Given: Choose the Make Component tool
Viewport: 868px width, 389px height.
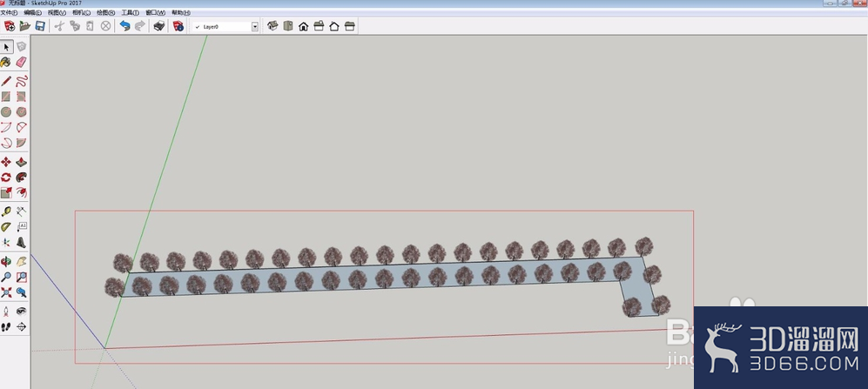Looking at the screenshot, I should pyautogui.click(x=21, y=47).
